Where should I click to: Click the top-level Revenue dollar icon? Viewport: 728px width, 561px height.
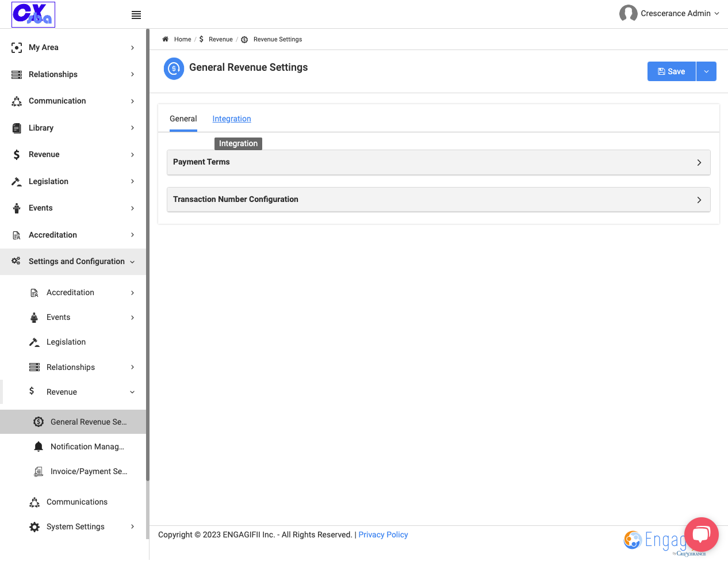[x=17, y=155]
